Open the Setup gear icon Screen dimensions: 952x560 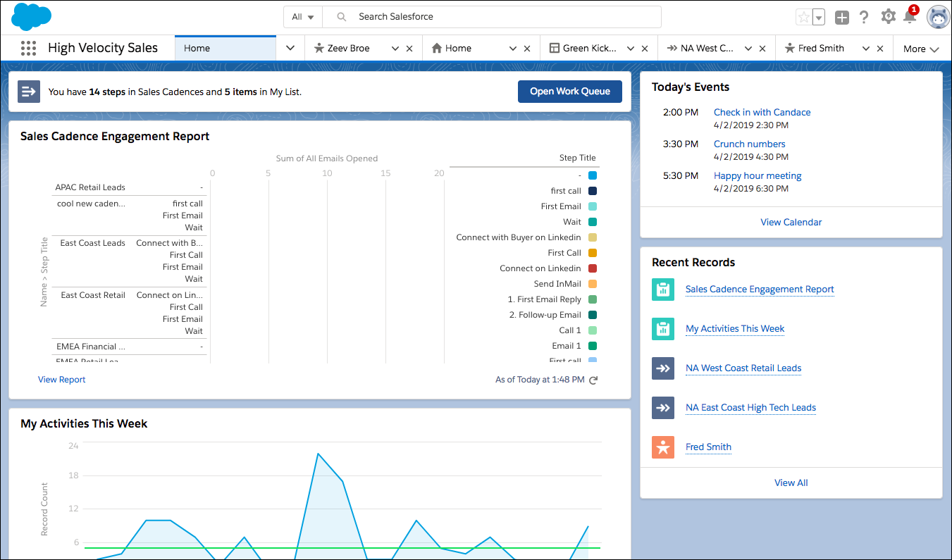(889, 17)
